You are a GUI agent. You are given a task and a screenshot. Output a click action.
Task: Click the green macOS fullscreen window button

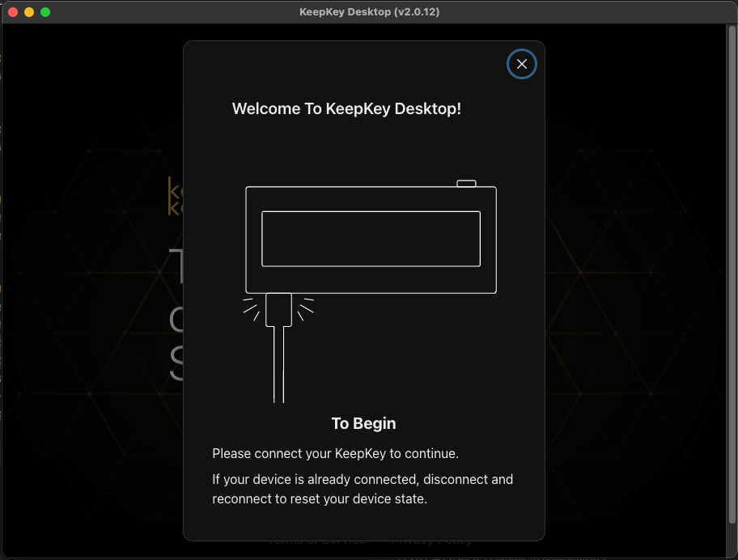(45, 12)
